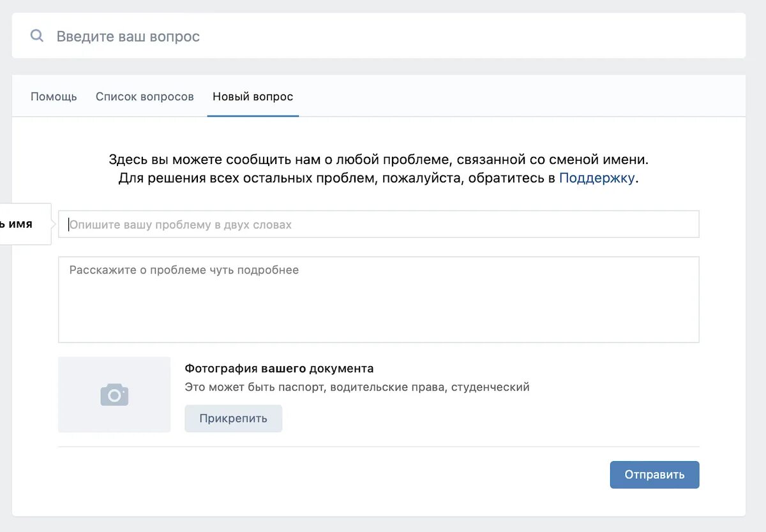Focus the "Введите ваш вопрос" search field
This screenshot has width=766, height=532.
tap(383, 36)
